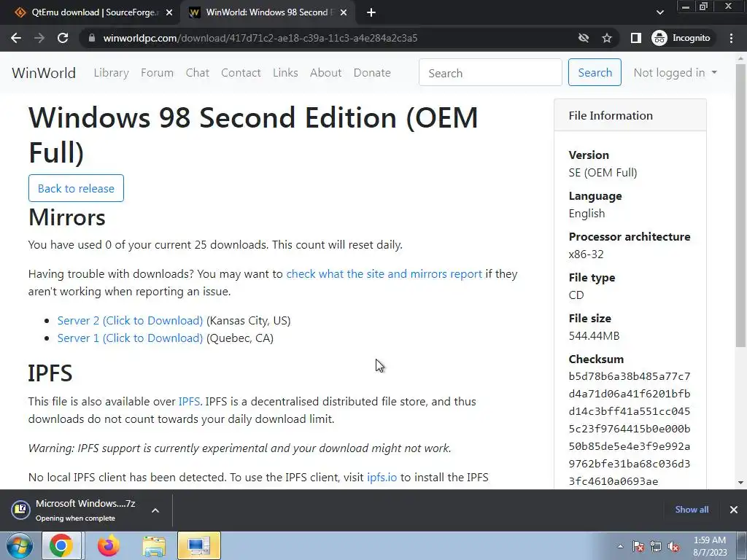Click the computer monitor taskbar app
The image size is (747, 560).
pyautogui.click(x=198, y=545)
